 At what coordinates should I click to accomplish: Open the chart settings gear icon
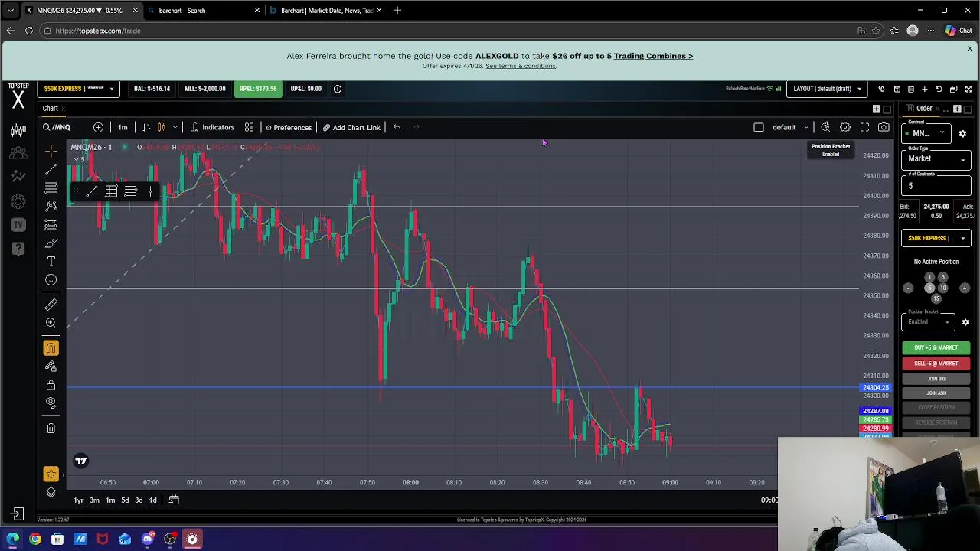click(845, 127)
